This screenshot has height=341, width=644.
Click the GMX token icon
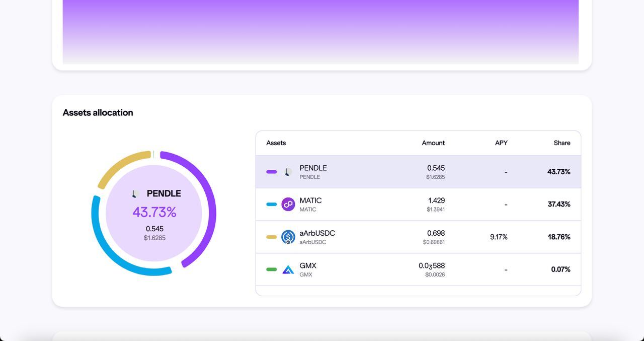click(x=288, y=270)
